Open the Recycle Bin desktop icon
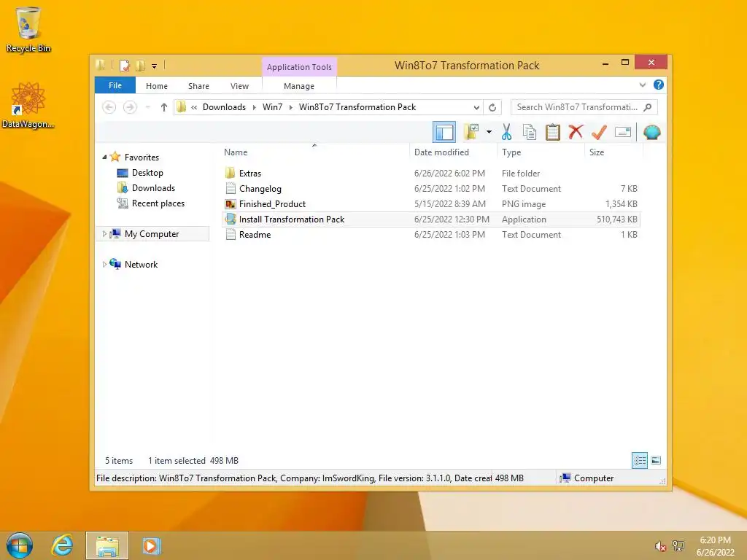 pos(28,29)
